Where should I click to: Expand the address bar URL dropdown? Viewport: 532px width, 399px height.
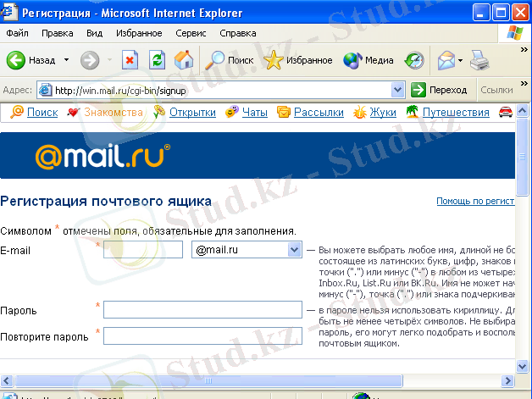pos(397,90)
